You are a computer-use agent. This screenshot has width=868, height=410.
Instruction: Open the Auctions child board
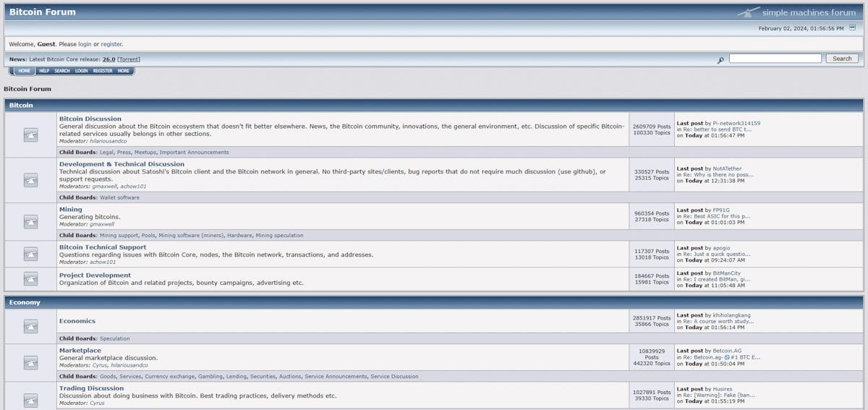click(291, 377)
